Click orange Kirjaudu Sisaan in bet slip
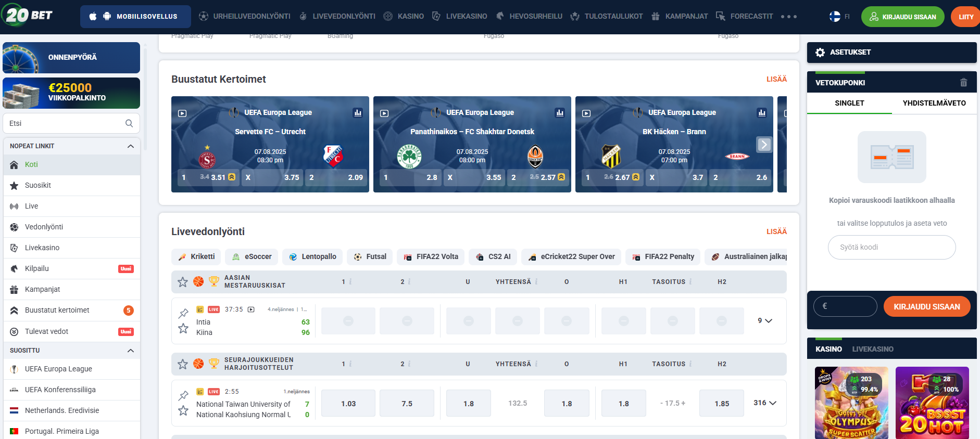 pyautogui.click(x=927, y=307)
